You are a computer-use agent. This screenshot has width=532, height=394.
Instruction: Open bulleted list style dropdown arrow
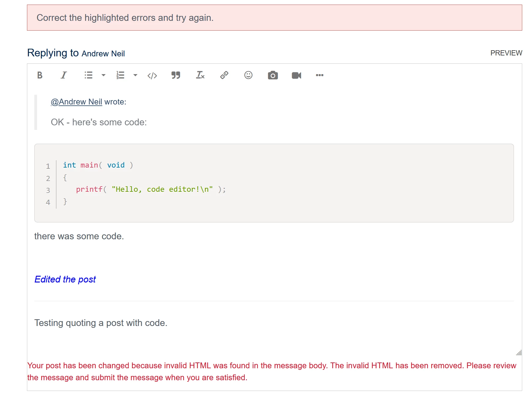click(104, 75)
